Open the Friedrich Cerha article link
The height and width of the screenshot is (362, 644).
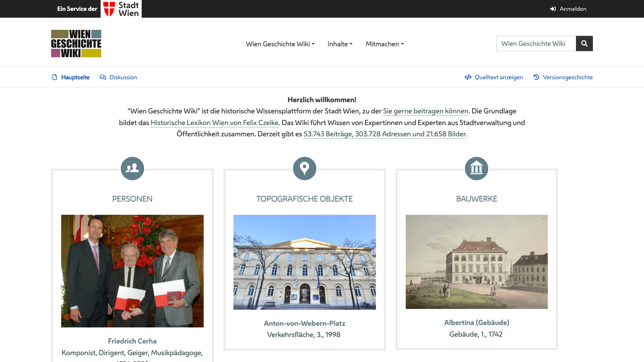(x=132, y=341)
